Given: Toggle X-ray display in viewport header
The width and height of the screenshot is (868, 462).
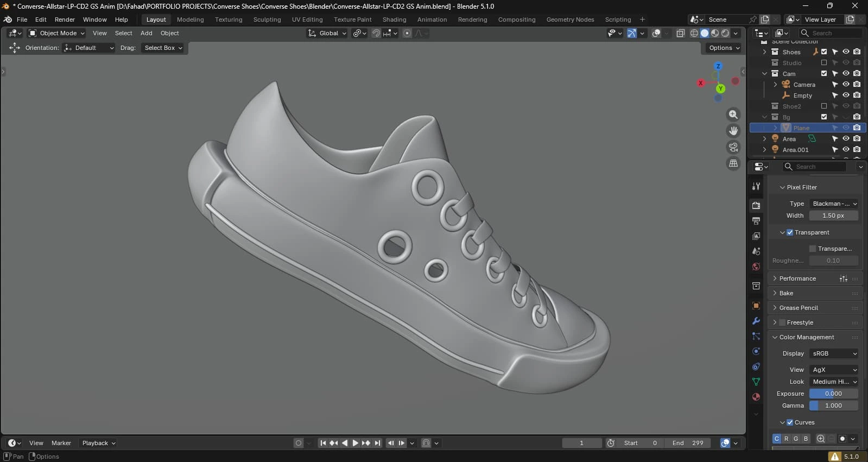Looking at the screenshot, I should (680, 33).
